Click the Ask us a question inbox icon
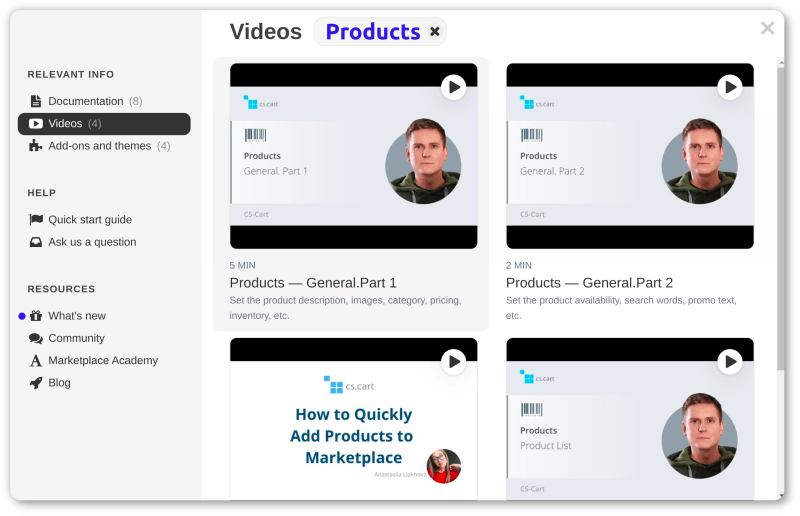The image size is (800, 516). 36,242
